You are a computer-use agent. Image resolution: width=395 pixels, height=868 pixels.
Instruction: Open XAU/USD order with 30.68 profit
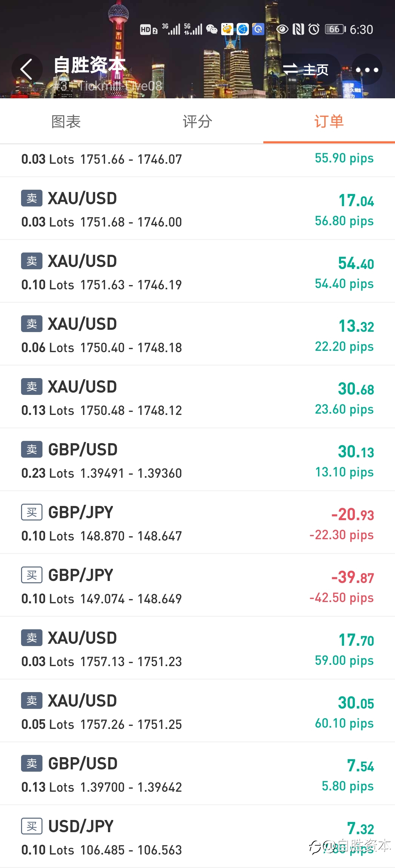(197, 397)
